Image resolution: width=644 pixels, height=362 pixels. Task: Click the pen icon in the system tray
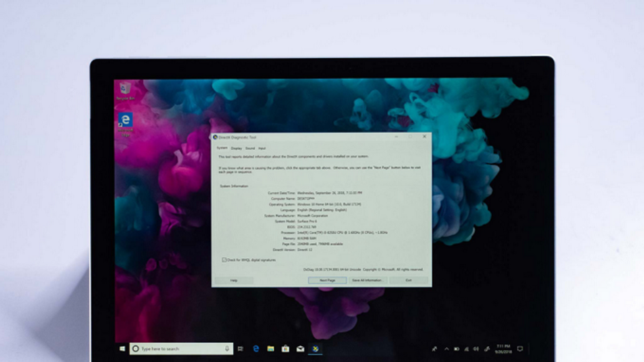[x=487, y=349]
